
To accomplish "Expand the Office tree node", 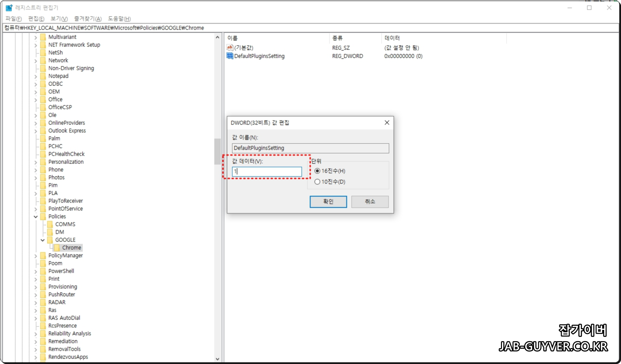I will tap(36, 100).
